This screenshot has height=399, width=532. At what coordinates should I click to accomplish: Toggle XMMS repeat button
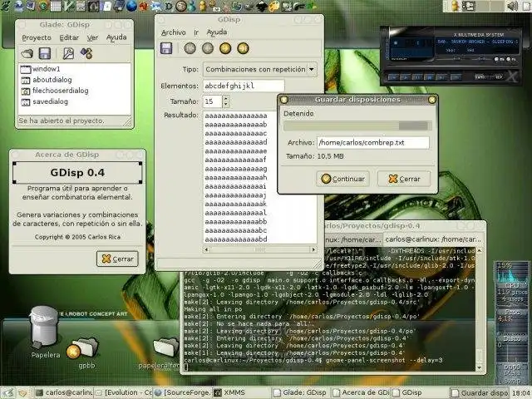499,77
